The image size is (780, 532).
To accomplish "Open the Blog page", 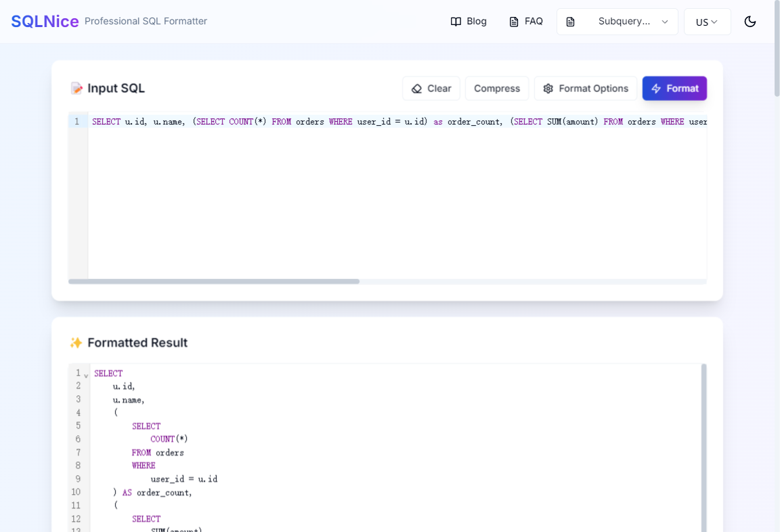I will 469,21.
